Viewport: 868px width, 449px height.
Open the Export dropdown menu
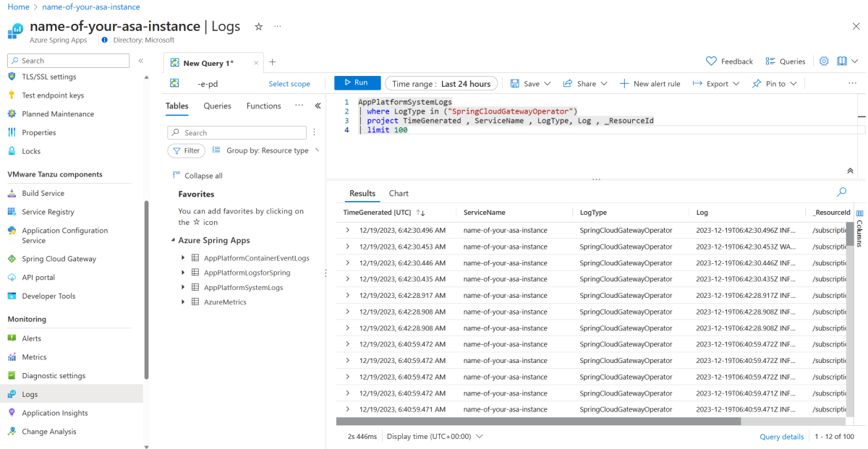click(716, 84)
